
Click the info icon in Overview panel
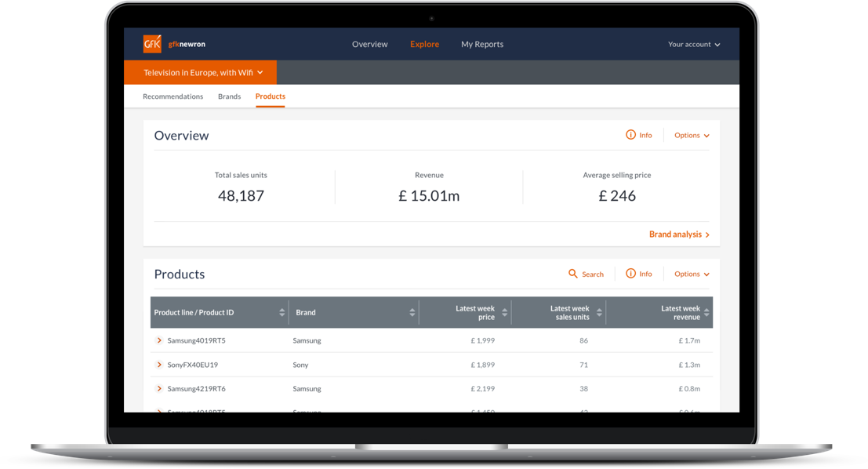[630, 135]
